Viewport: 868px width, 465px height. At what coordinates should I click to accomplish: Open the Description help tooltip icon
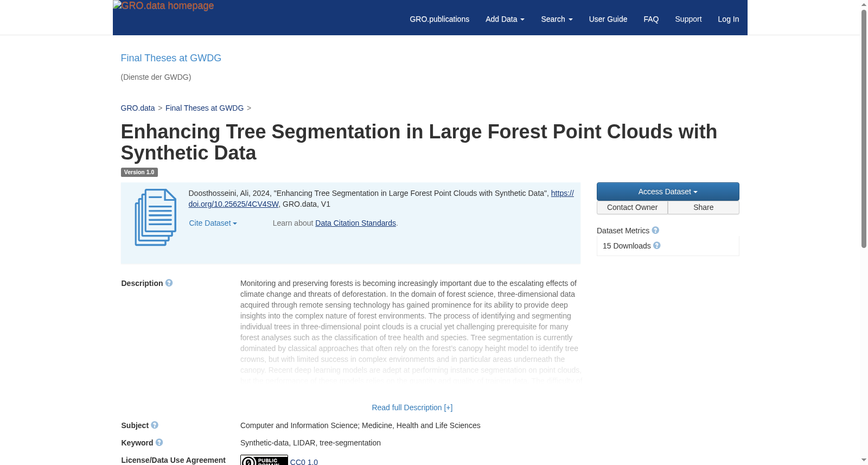[x=169, y=283]
